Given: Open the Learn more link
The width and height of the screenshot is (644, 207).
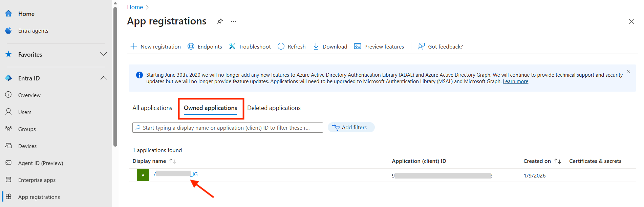Looking at the screenshot, I should pyautogui.click(x=515, y=81).
